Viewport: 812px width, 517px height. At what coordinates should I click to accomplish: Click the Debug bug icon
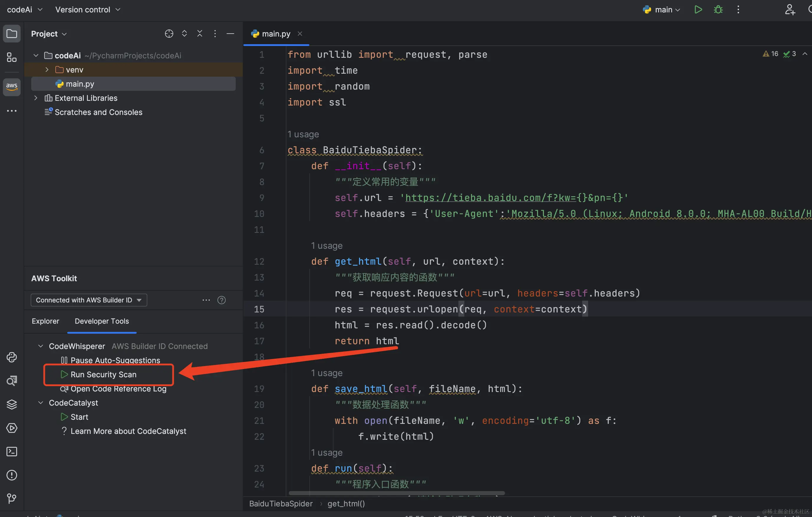(x=718, y=10)
